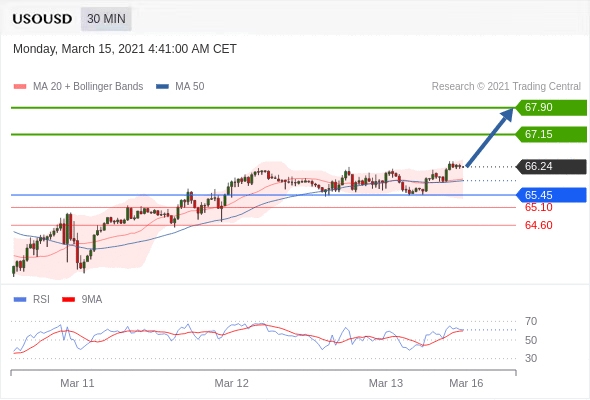This screenshot has width=590, height=400.
Task: Toggle the MA 50 legend entry
Action: [x=180, y=87]
